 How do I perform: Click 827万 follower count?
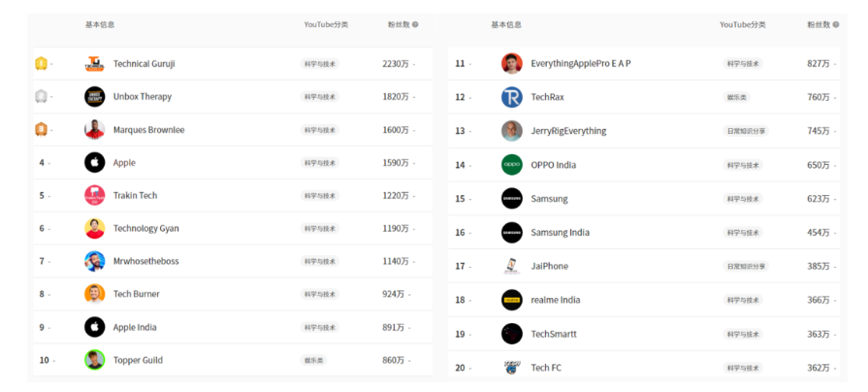tap(819, 64)
